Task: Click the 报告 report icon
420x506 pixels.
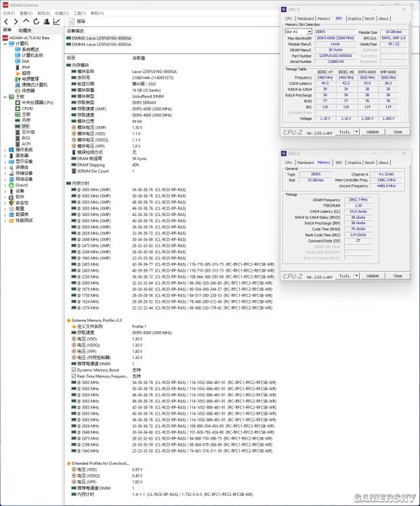Action: 78,22
